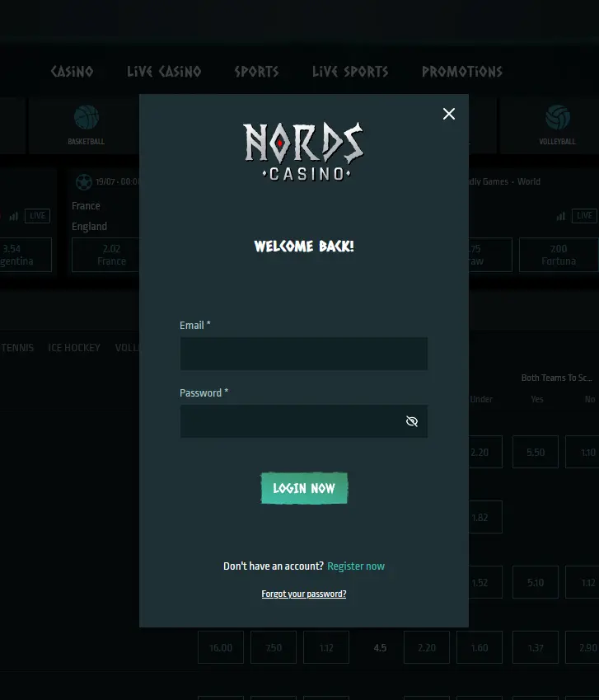Click the soccer ball icon beside 19/07

pos(84,181)
